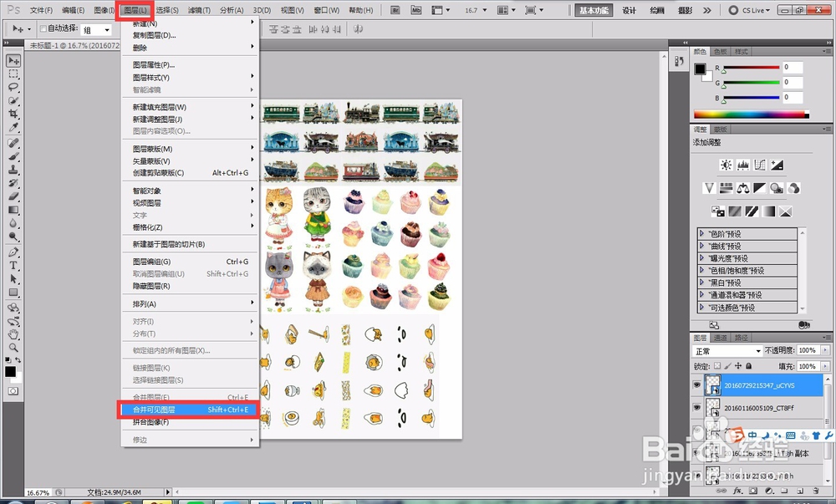Switch to the 通道 tab
The image size is (836, 504).
point(721,338)
